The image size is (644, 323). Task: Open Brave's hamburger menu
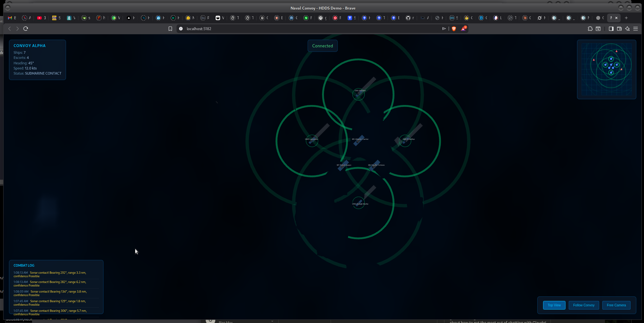click(636, 28)
